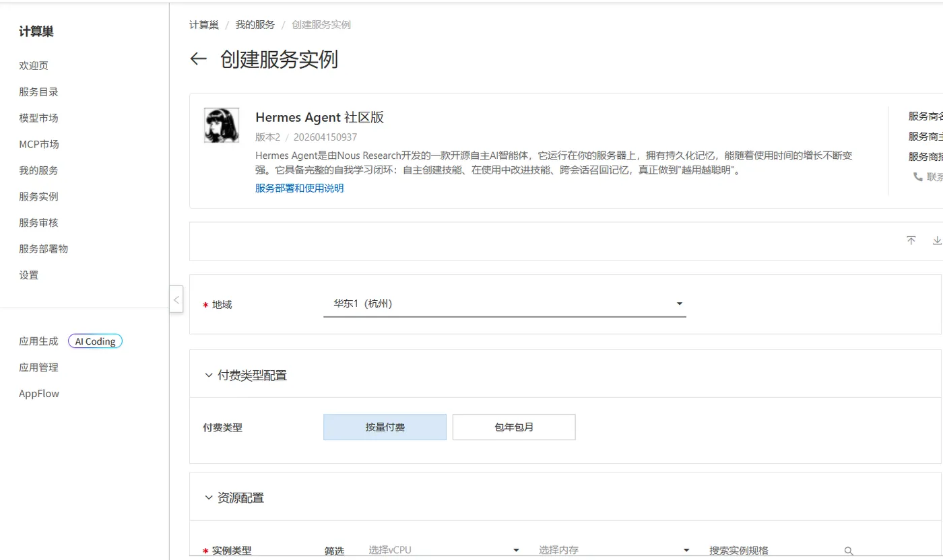Click the 版本2 version text
The width and height of the screenshot is (943, 560).
[x=267, y=137]
